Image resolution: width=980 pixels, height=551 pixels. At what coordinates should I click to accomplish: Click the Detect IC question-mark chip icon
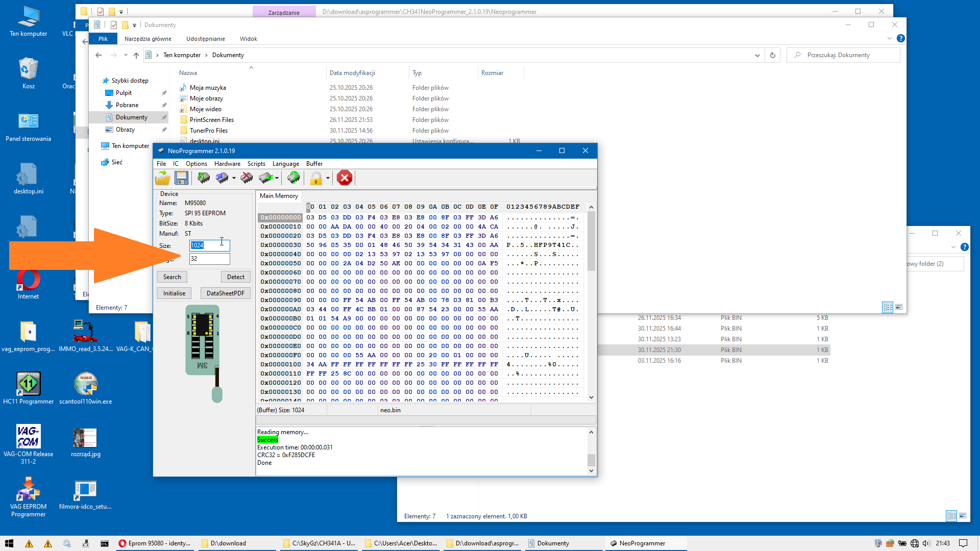[293, 178]
